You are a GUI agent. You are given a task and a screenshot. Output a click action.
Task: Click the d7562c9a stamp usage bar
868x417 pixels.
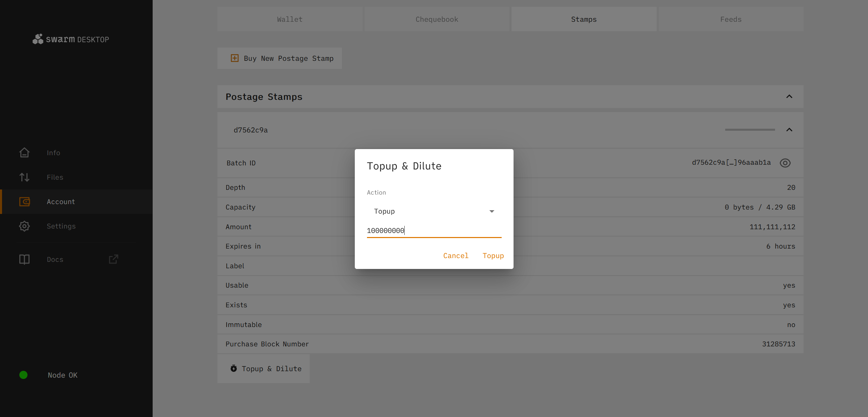750,130
